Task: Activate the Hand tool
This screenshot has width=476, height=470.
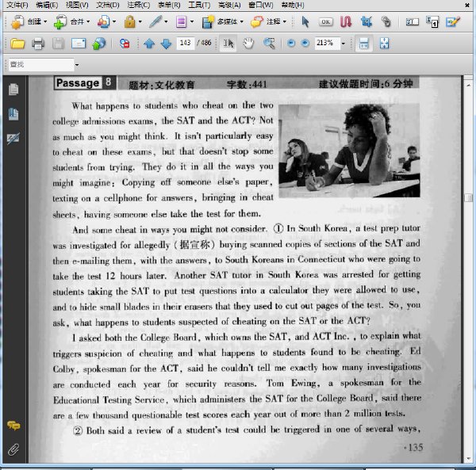Action: [x=248, y=44]
